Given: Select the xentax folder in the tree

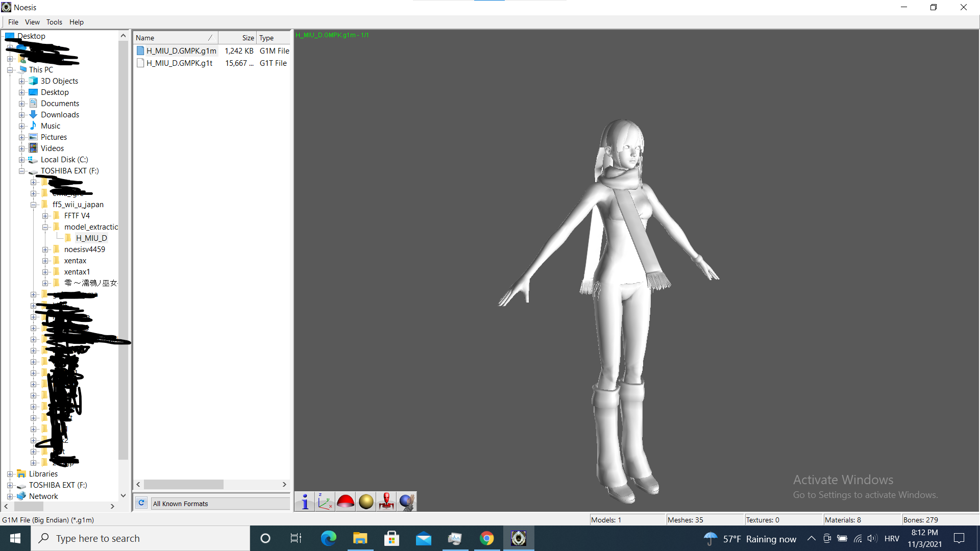Looking at the screenshot, I should point(75,261).
